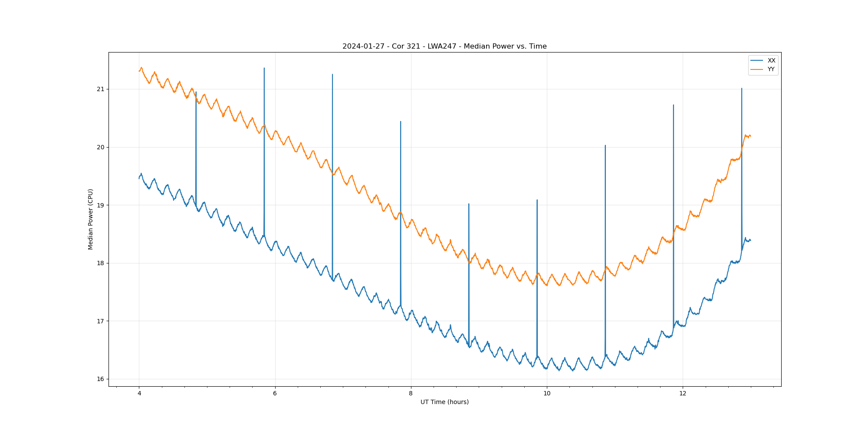Image resolution: width=868 pixels, height=434 pixels.
Task: Click x-axis tick label 10
Action: pos(547,394)
